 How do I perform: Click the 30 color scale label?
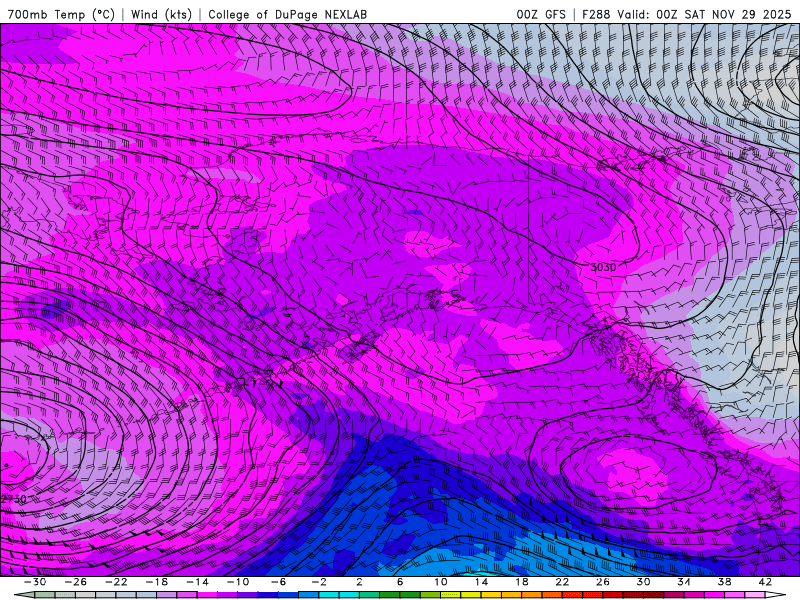coord(643,582)
